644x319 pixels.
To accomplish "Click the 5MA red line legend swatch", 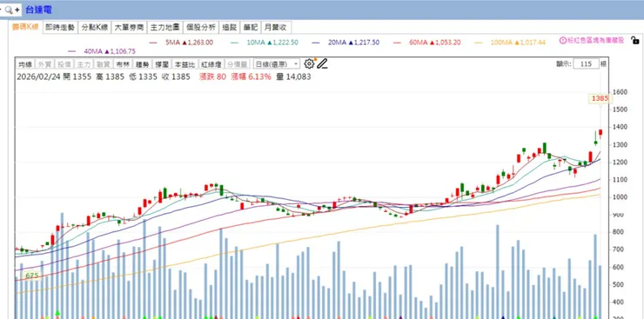I will click(x=153, y=43).
